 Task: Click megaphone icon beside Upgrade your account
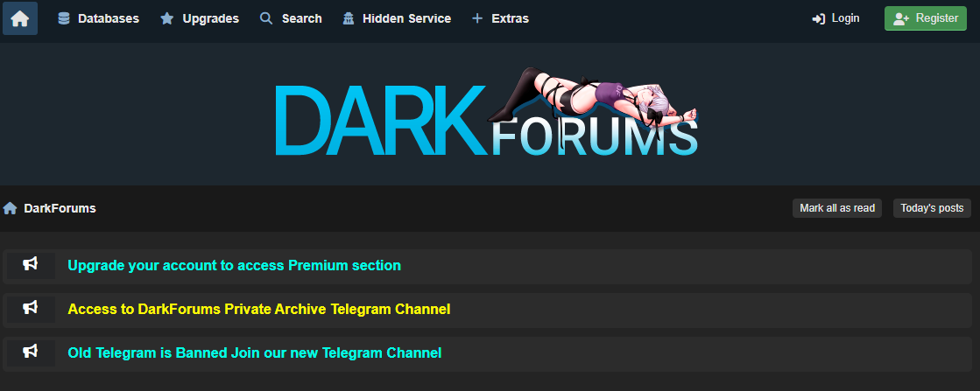click(30, 265)
